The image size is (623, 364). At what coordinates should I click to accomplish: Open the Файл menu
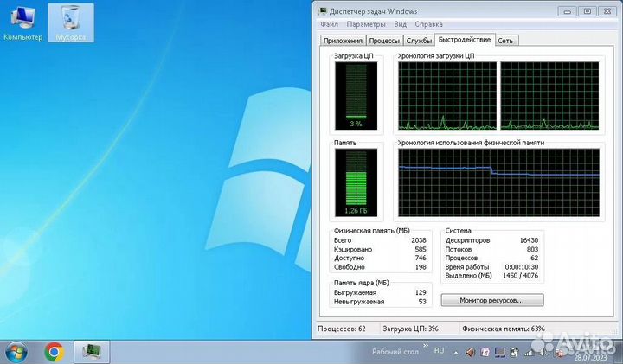tap(329, 24)
